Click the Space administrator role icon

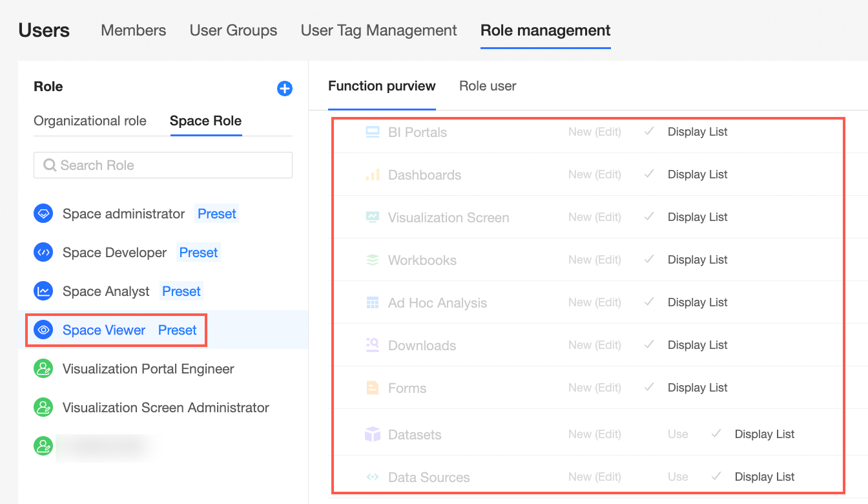[43, 214]
